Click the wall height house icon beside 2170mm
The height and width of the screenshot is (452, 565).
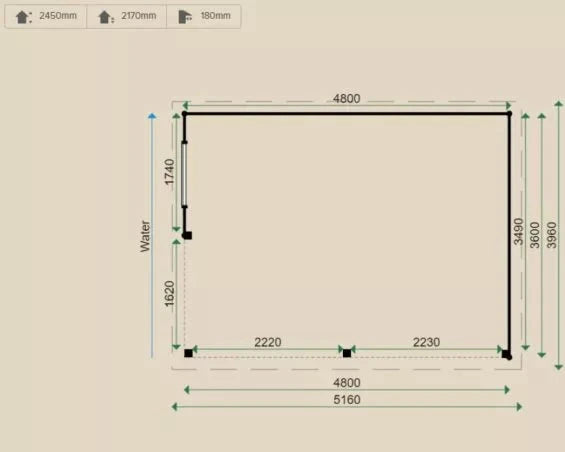[x=106, y=17]
